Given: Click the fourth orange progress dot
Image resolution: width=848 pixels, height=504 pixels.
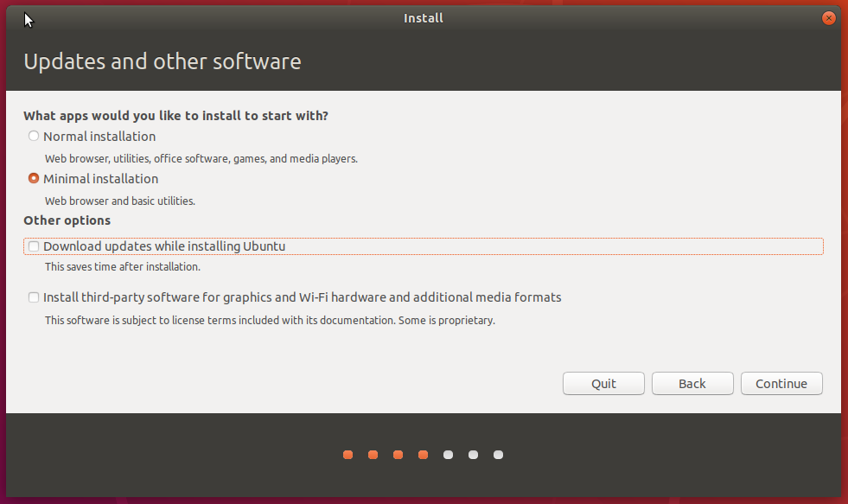Looking at the screenshot, I should coord(423,455).
